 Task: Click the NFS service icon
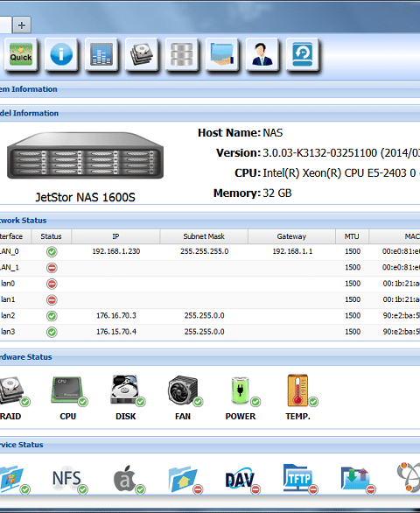click(x=69, y=480)
